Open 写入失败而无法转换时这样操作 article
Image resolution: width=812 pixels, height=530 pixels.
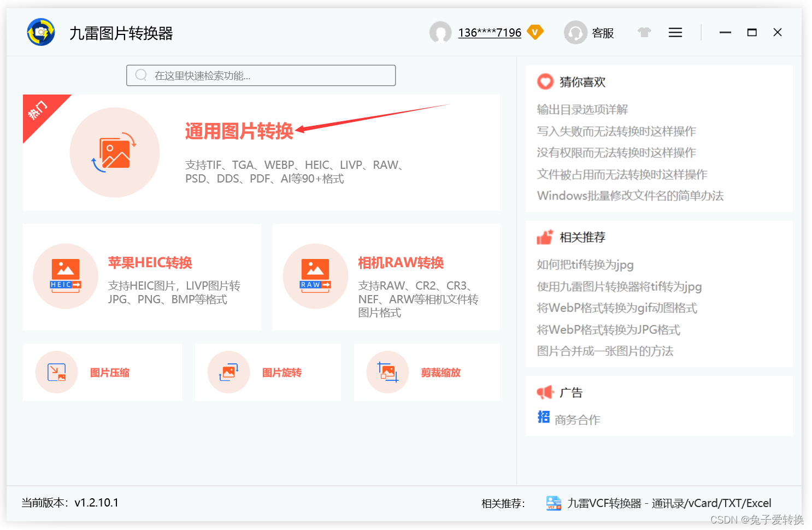[x=616, y=131]
